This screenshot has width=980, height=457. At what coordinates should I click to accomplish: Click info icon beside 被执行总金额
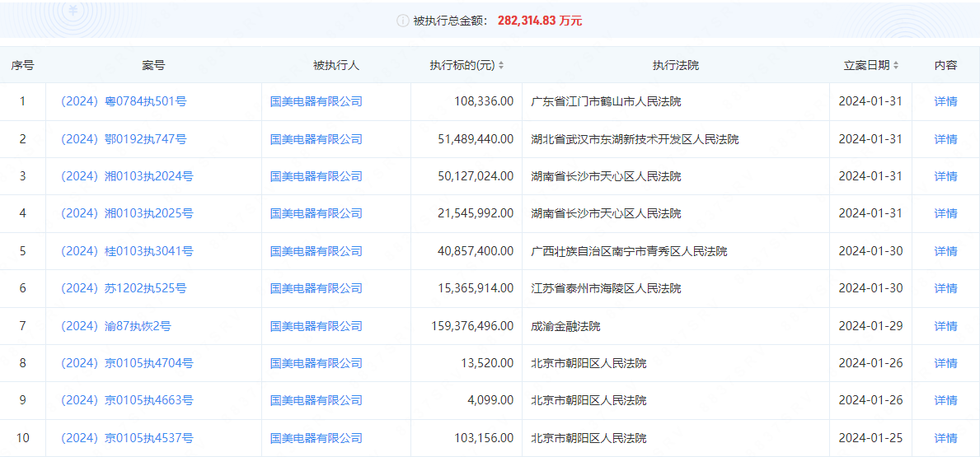click(x=402, y=21)
